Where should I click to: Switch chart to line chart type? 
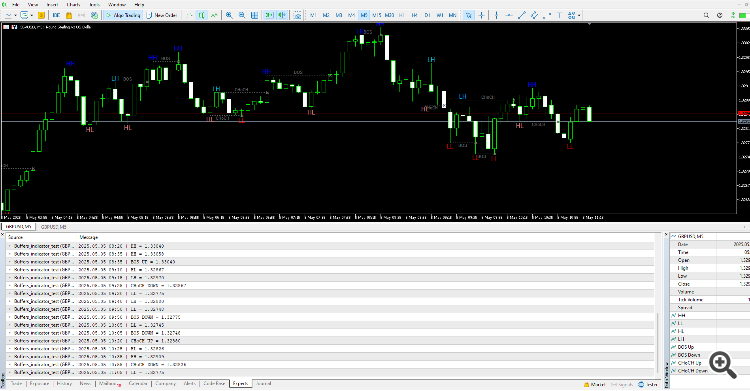click(214, 15)
